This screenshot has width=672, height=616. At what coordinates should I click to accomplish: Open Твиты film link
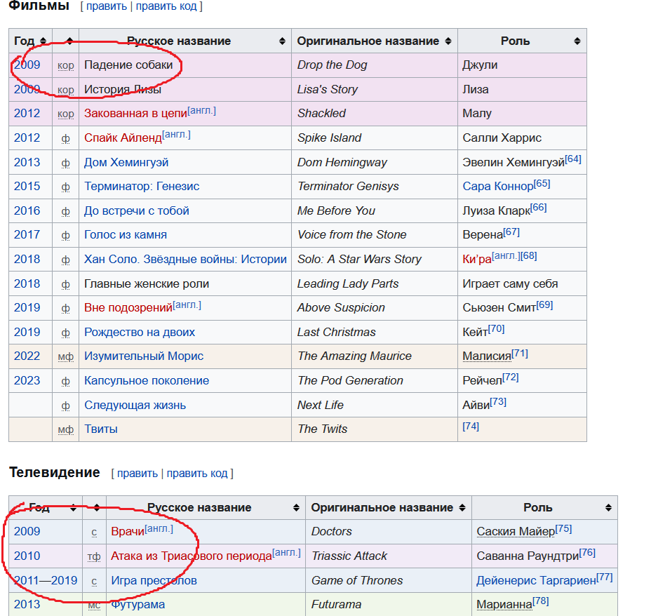[101, 429]
